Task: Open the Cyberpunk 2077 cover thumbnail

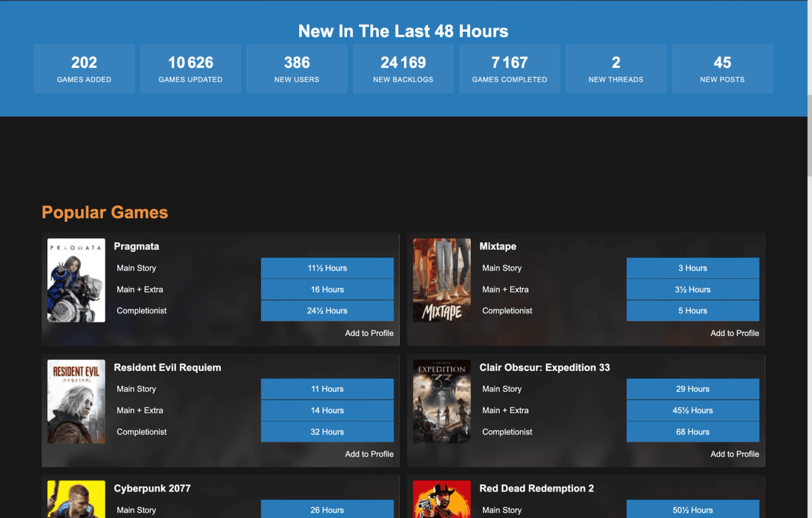Action: (x=76, y=499)
